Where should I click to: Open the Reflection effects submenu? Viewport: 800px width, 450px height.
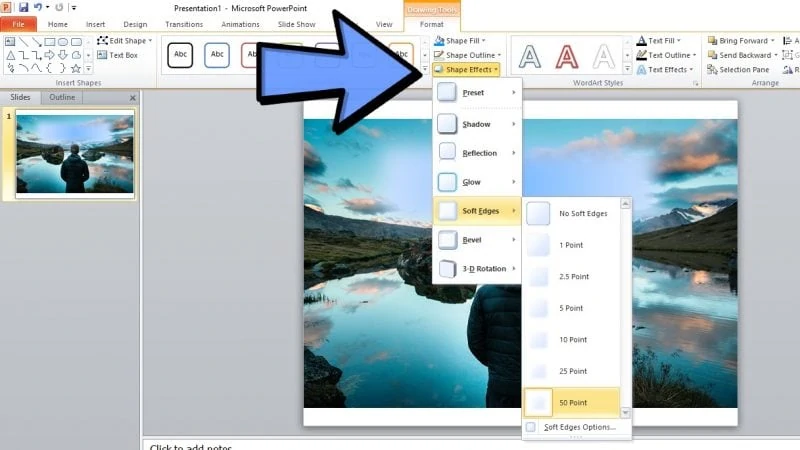click(477, 153)
